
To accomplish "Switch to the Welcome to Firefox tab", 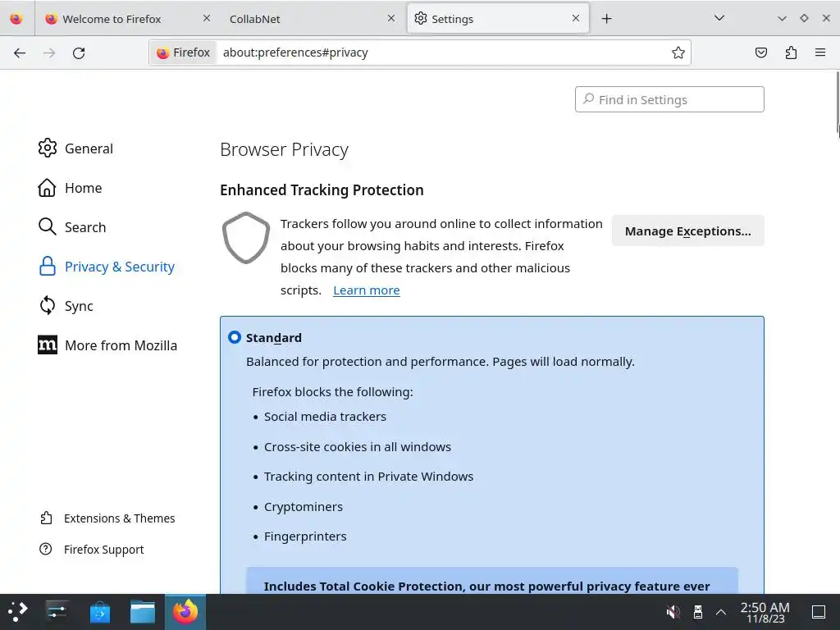I will [129, 19].
